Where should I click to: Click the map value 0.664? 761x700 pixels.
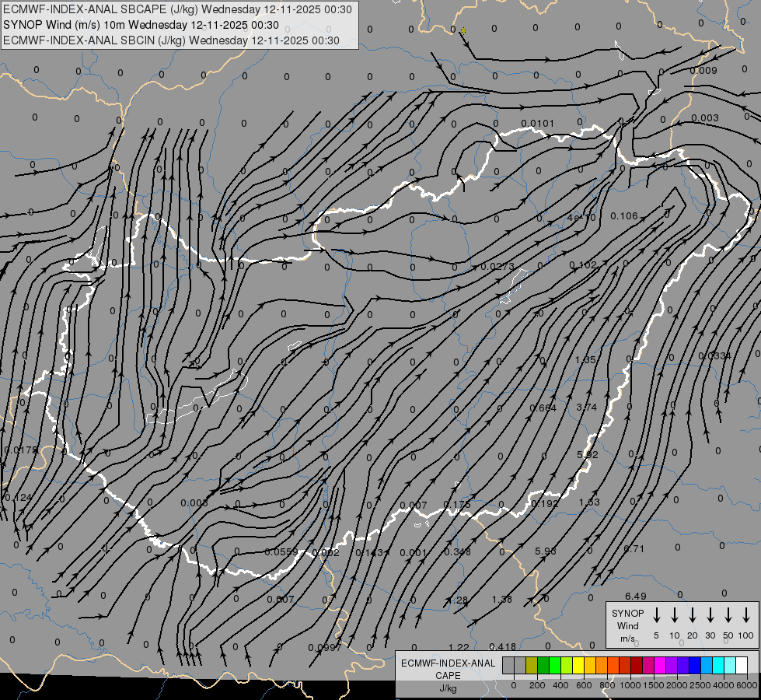click(543, 408)
